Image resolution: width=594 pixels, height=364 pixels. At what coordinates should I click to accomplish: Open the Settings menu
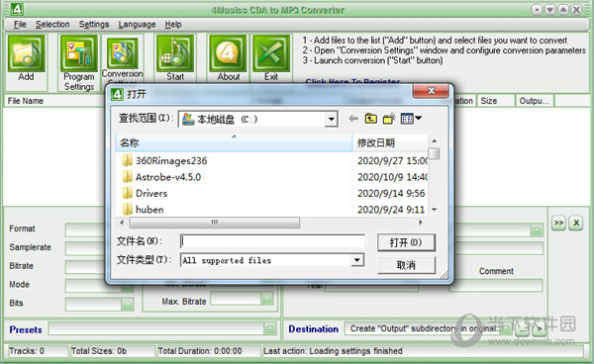click(x=94, y=24)
